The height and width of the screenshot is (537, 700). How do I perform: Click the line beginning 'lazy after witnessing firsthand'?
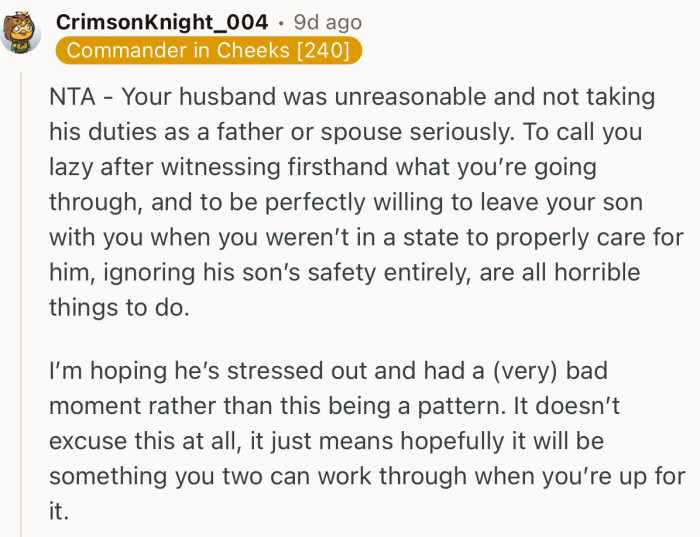[323, 168]
